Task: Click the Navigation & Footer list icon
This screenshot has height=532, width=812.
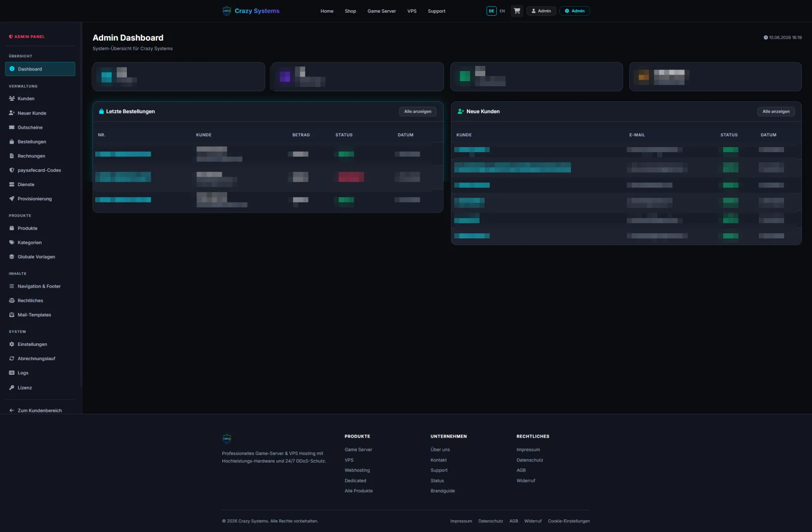Action: click(12, 286)
